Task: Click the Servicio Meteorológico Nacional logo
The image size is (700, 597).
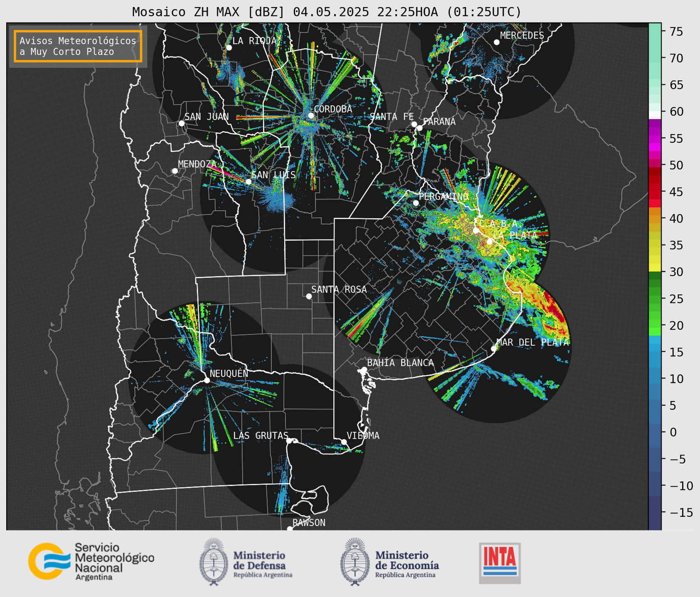Action: coord(91,561)
